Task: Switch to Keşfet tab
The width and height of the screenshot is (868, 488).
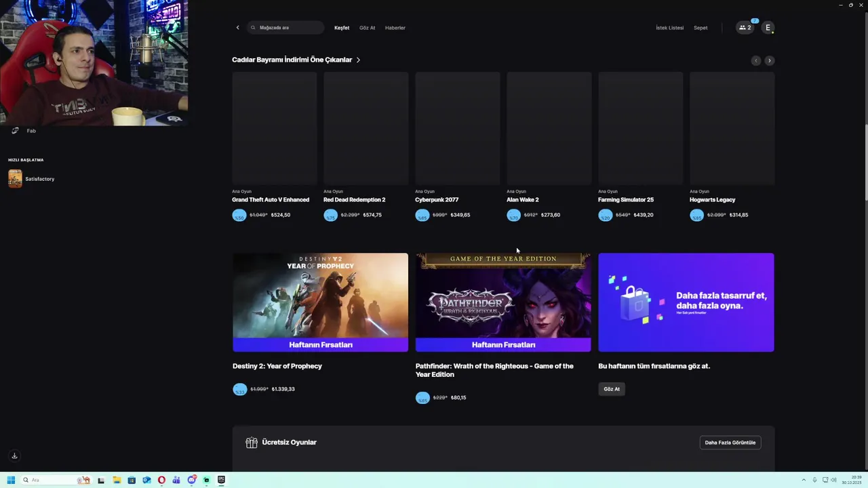Action: 342,28
